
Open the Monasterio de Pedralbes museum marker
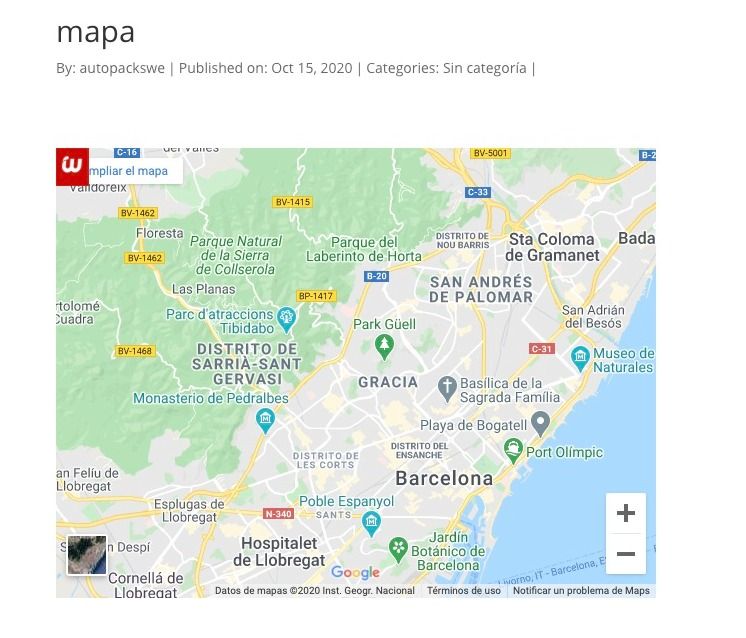pos(265,421)
